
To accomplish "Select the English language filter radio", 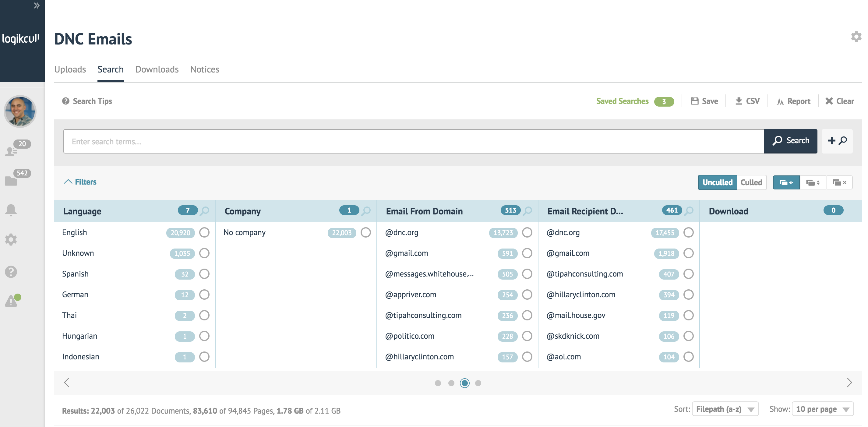I will (204, 232).
